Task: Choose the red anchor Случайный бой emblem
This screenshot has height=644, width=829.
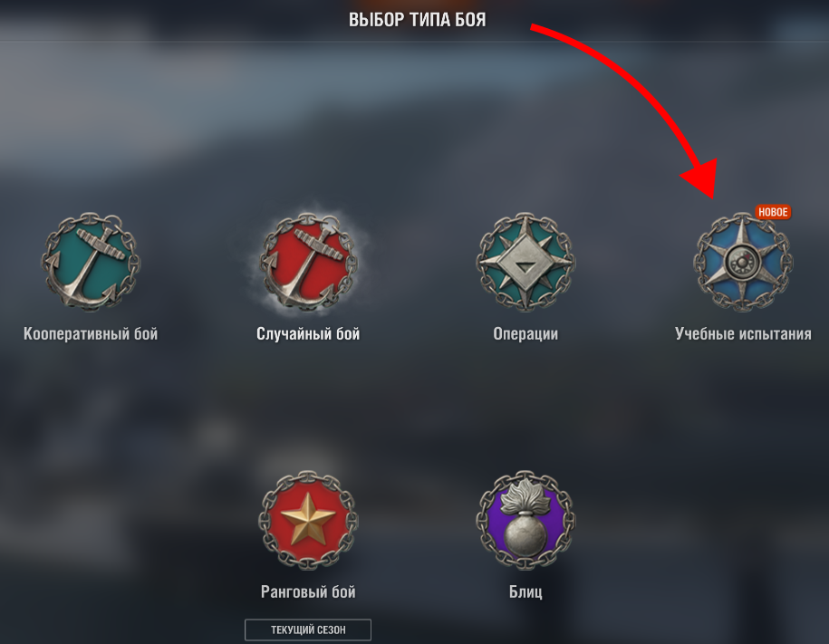Action: tap(308, 262)
